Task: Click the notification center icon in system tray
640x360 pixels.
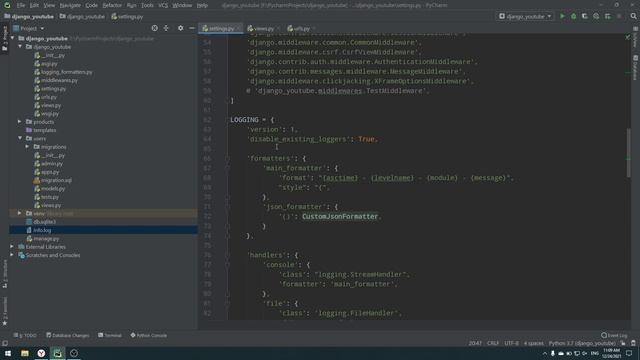Action: [629, 353]
